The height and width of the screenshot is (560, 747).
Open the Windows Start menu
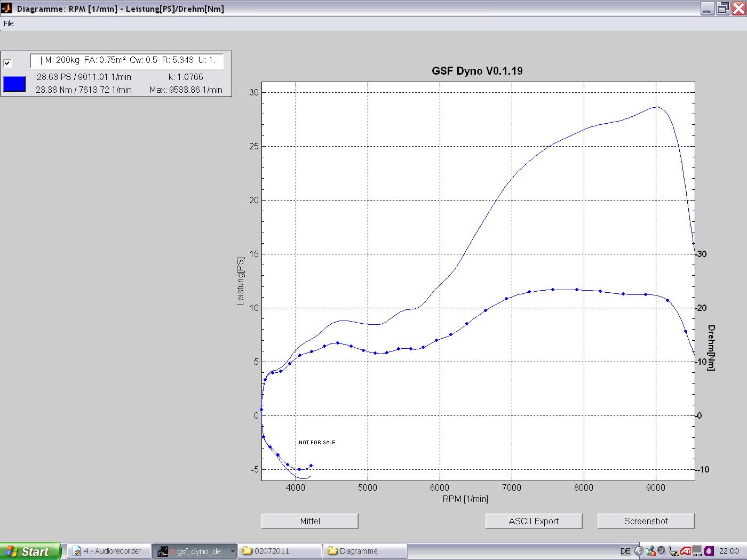pos(30,551)
